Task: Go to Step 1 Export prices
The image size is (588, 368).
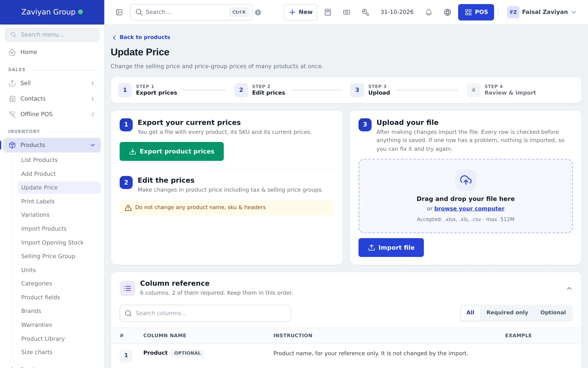Action: (148, 90)
